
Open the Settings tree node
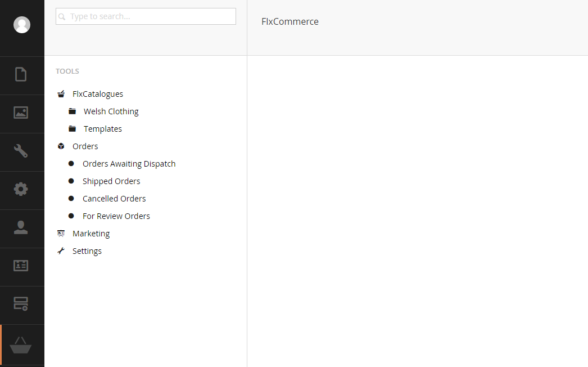coord(87,251)
